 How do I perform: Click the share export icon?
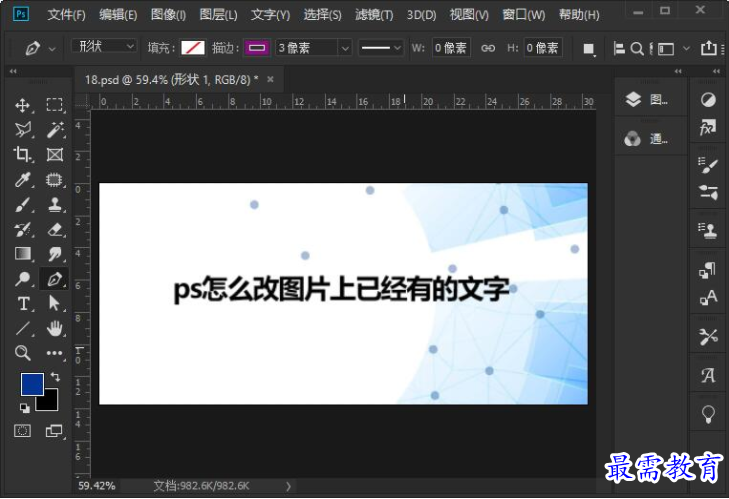point(709,47)
